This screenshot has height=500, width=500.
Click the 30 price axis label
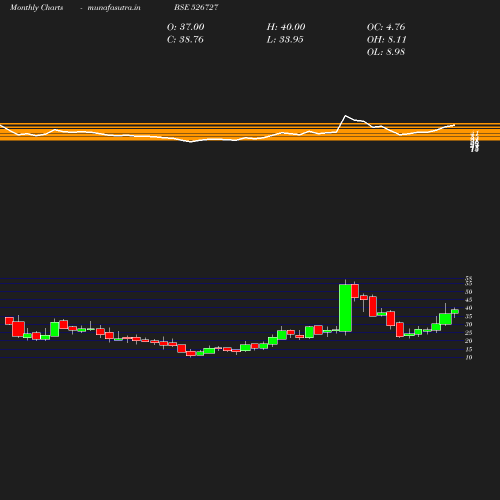tap(469, 324)
